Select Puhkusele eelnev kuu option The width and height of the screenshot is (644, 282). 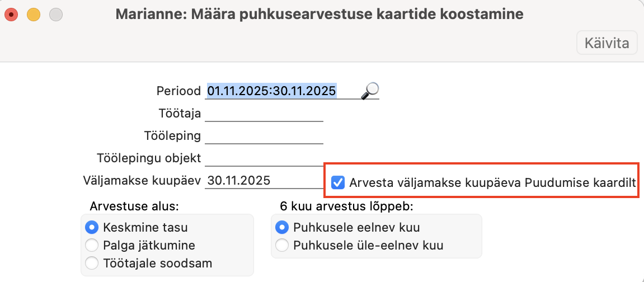tap(283, 228)
